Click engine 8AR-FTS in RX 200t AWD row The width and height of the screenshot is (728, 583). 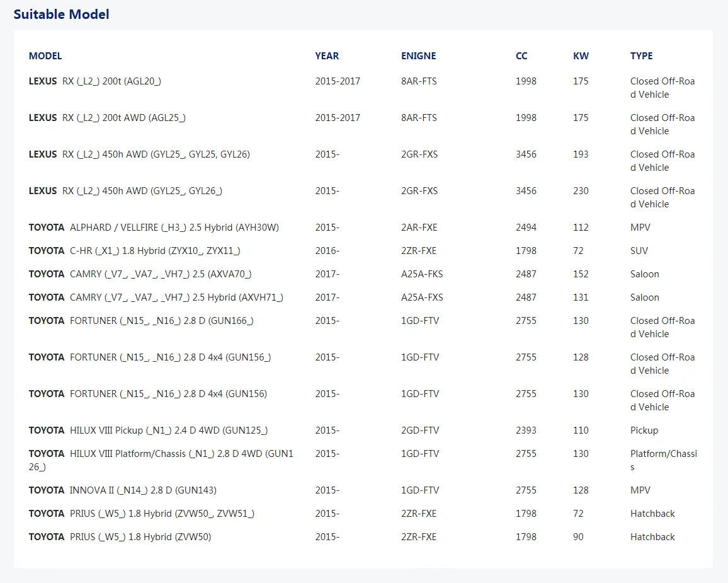tap(419, 117)
